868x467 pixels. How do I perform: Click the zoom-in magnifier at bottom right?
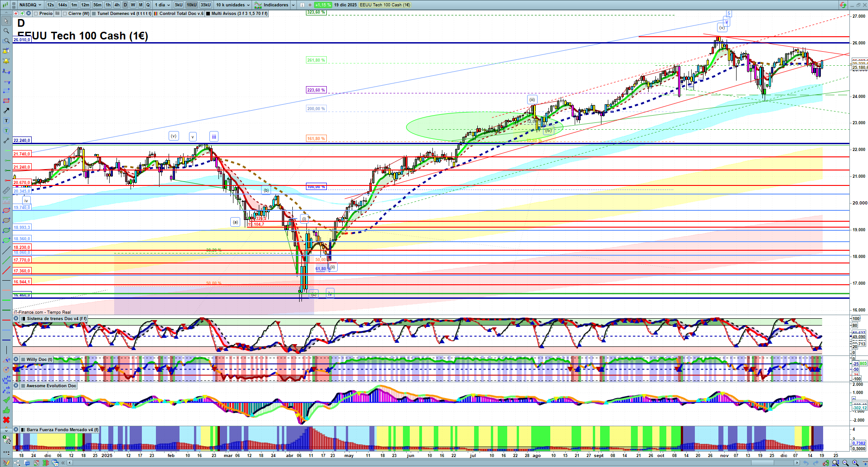click(855, 463)
